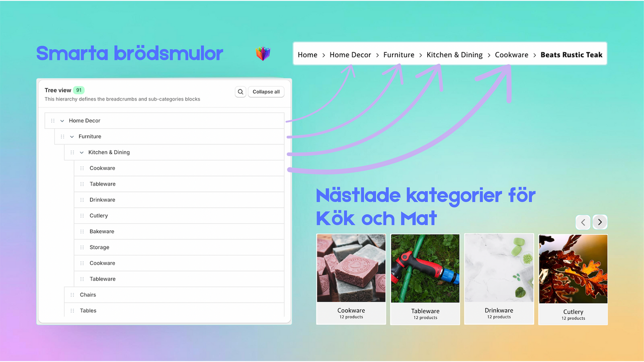Click the Tableware card title text

click(425, 311)
